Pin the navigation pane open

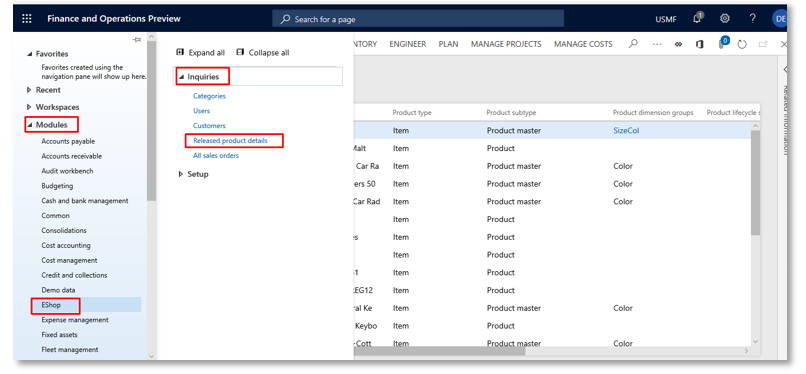[137, 40]
